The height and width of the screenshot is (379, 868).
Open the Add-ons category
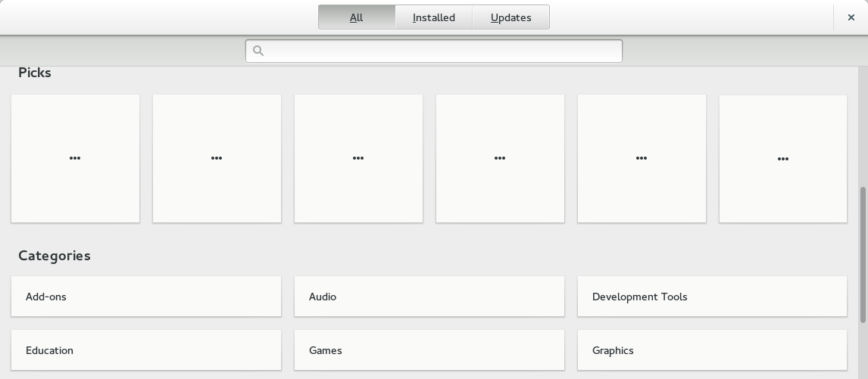(x=145, y=297)
